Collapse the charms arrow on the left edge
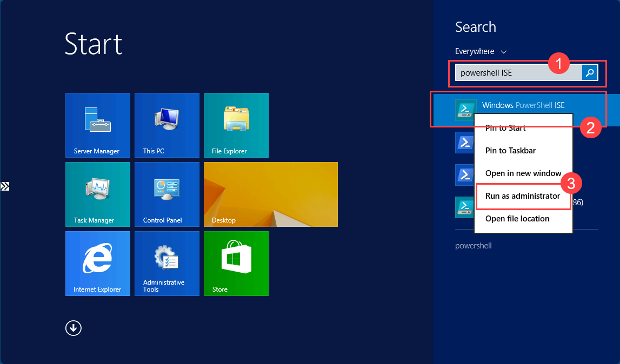This screenshot has height=364, width=620. coord(5,186)
